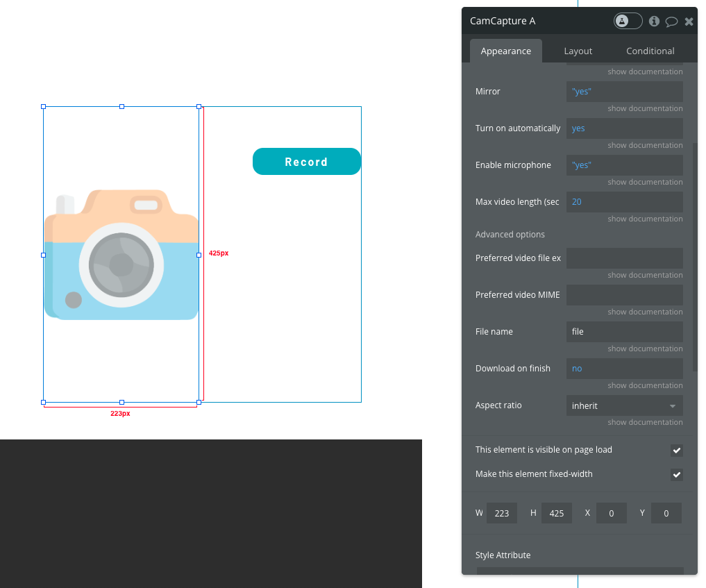
Task: Switch to the Appearance tab
Action: click(x=505, y=51)
